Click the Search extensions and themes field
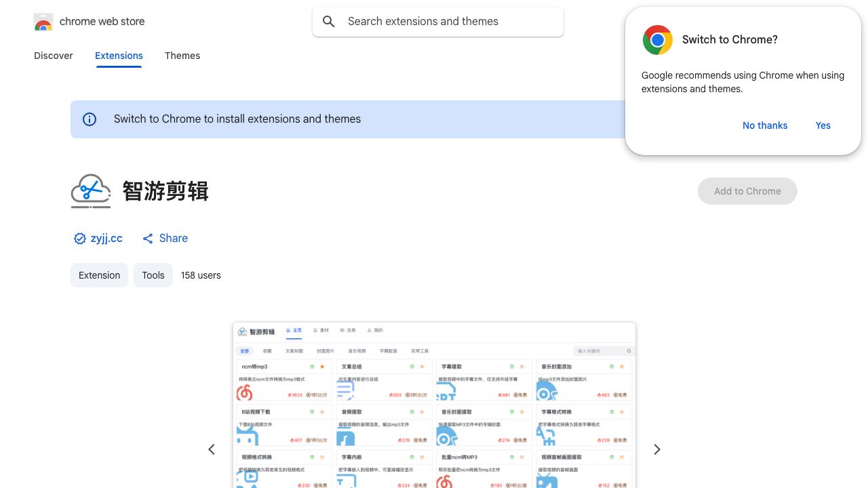This screenshot has height=488, width=868. tap(438, 22)
